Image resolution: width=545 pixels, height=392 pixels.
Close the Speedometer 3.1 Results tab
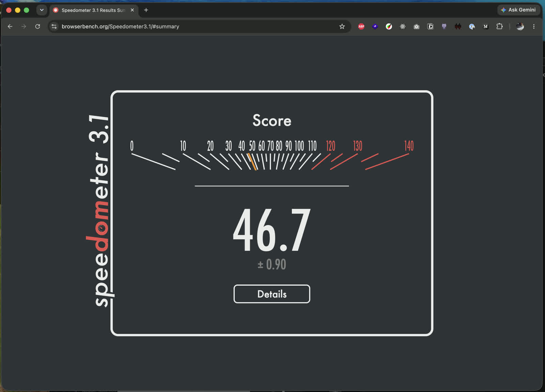point(132,10)
